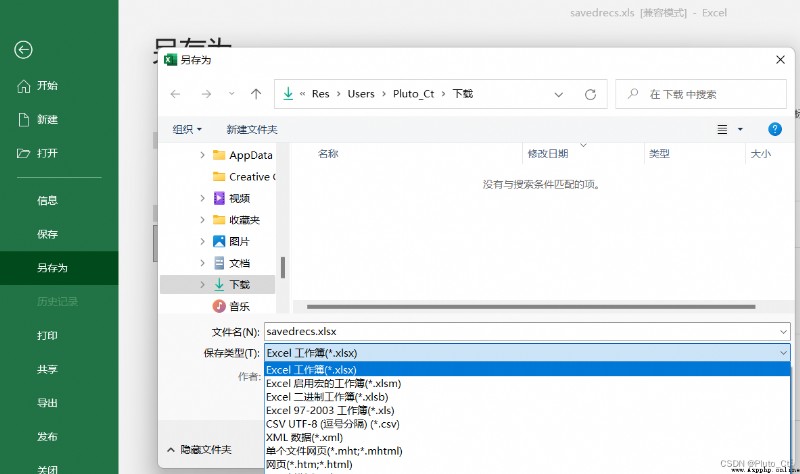Open the 发布 page in sidebar
The image size is (800, 474).
point(47,436)
